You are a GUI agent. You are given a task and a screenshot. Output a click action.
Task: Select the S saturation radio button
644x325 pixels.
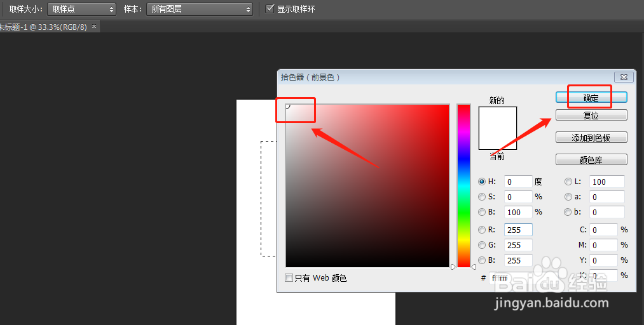click(482, 197)
